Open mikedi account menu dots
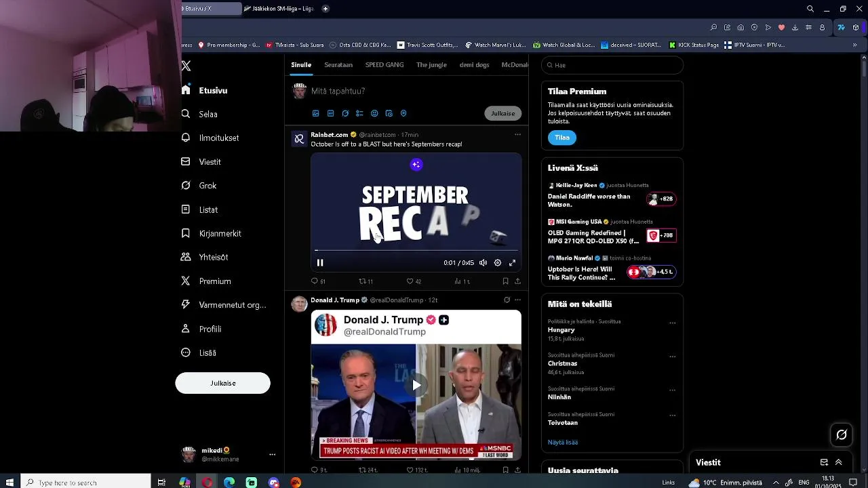The image size is (868, 488). pos(272,455)
